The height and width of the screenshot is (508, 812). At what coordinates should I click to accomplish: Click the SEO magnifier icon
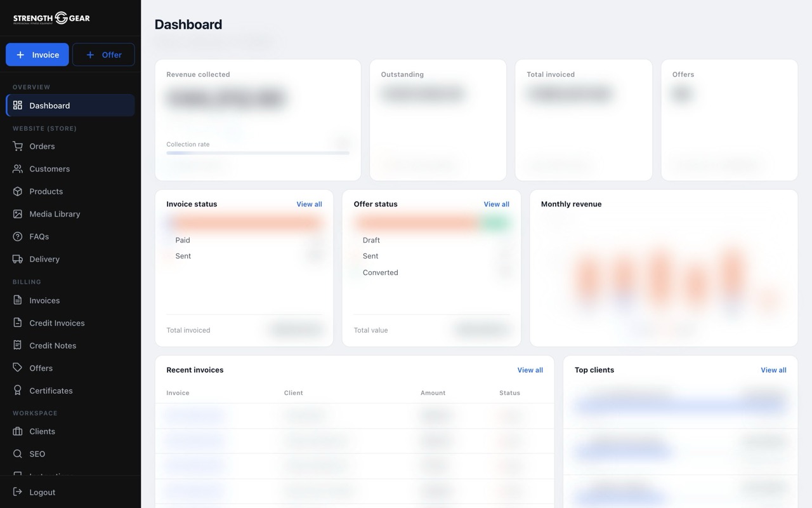click(x=18, y=454)
